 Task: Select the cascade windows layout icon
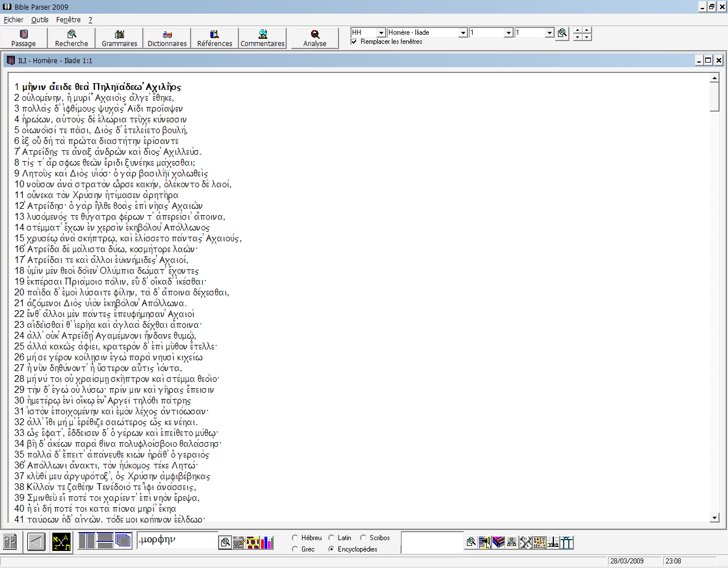[123, 540]
